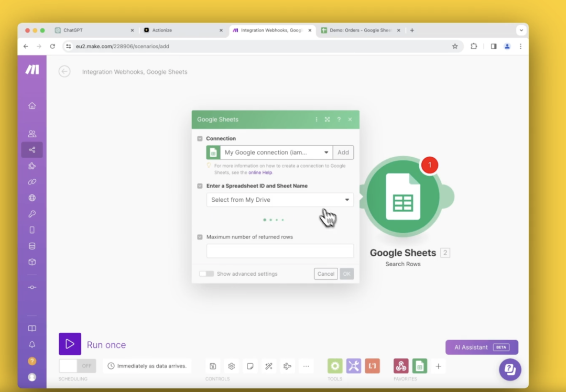Click Cancel in Google Sheets dialog
This screenshot has height=392, width=566.
[326, 274]
